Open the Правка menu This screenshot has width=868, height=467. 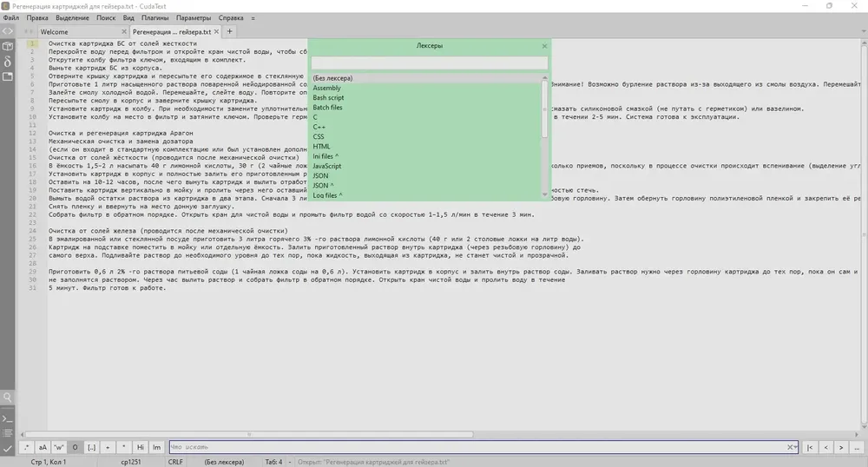pyautogui.click(x=37, y=17)
